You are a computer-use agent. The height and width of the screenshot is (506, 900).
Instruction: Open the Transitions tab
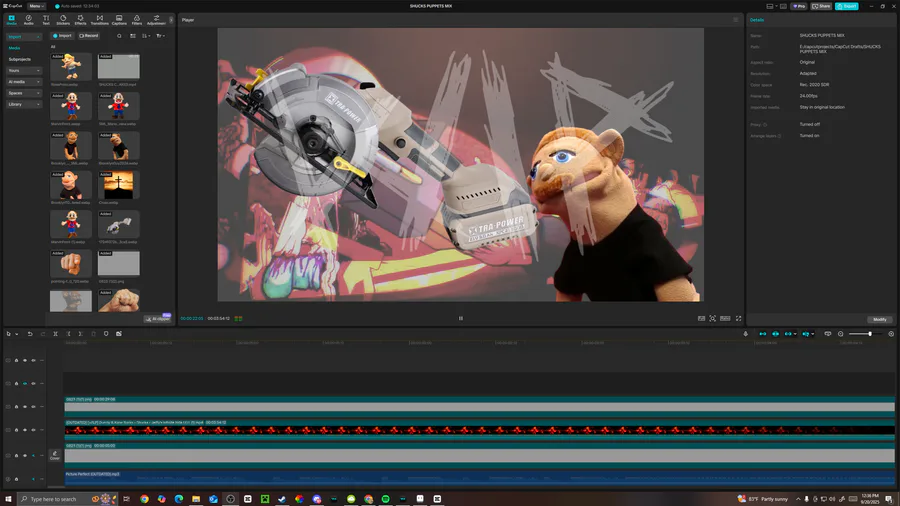click(99, 20)
